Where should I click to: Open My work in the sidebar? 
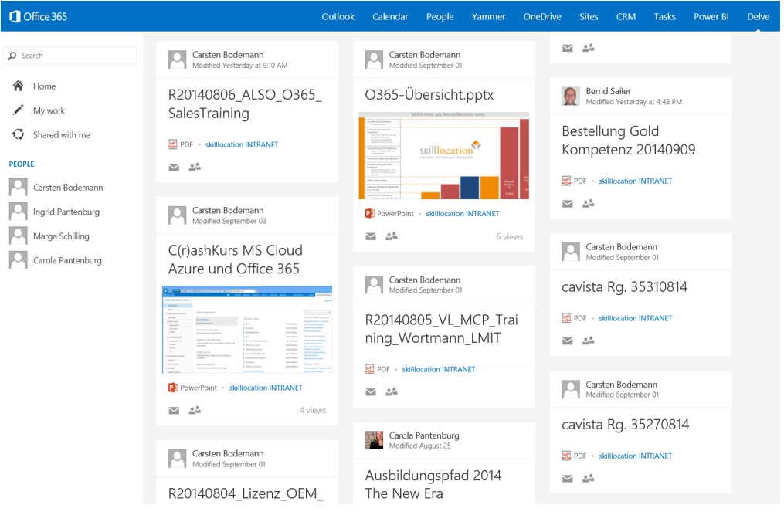click(49, 110)
